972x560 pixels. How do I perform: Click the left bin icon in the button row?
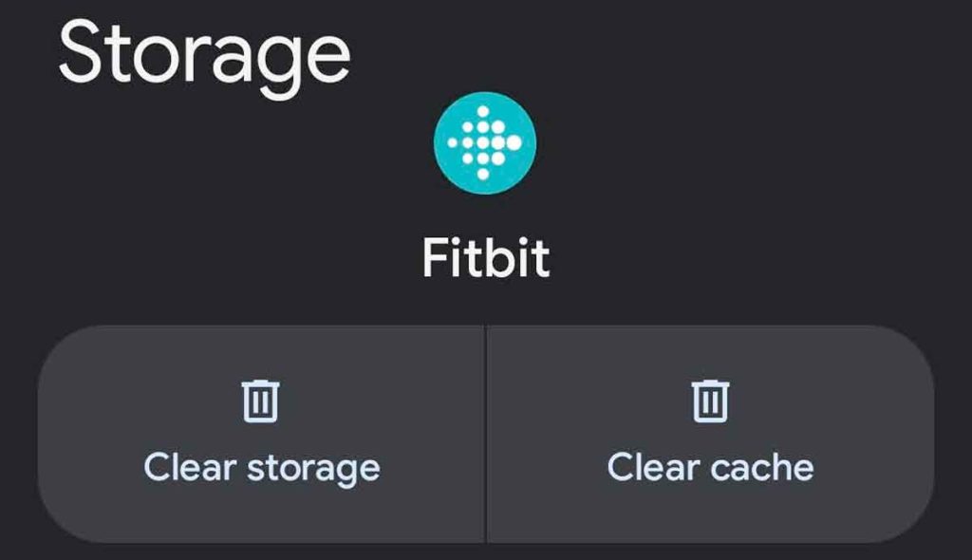point(261,400)
